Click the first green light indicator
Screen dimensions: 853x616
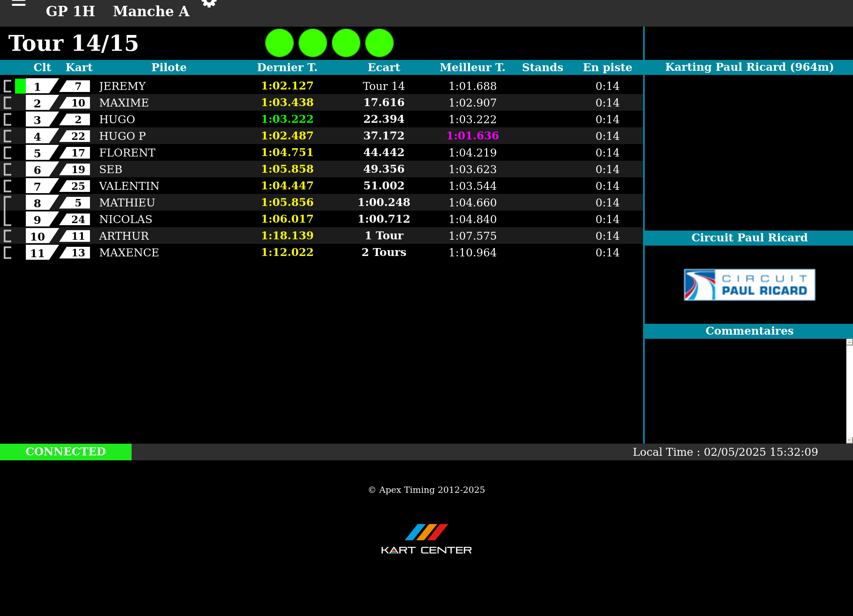click(x=279, y=43)
